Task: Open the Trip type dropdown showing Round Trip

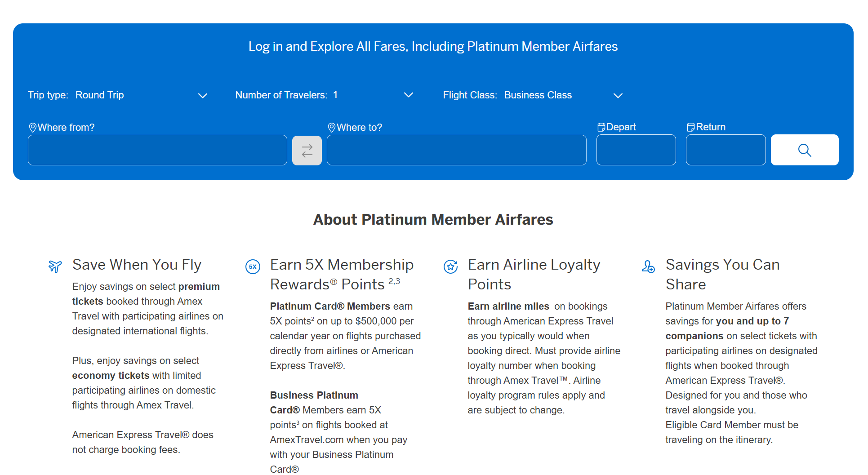Action: coord(118,95)
